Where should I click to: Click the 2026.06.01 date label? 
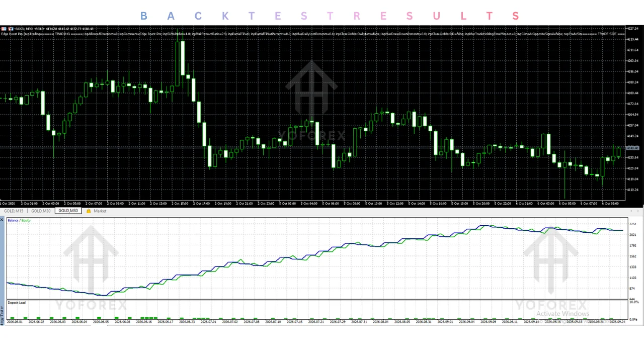point(15,322)
